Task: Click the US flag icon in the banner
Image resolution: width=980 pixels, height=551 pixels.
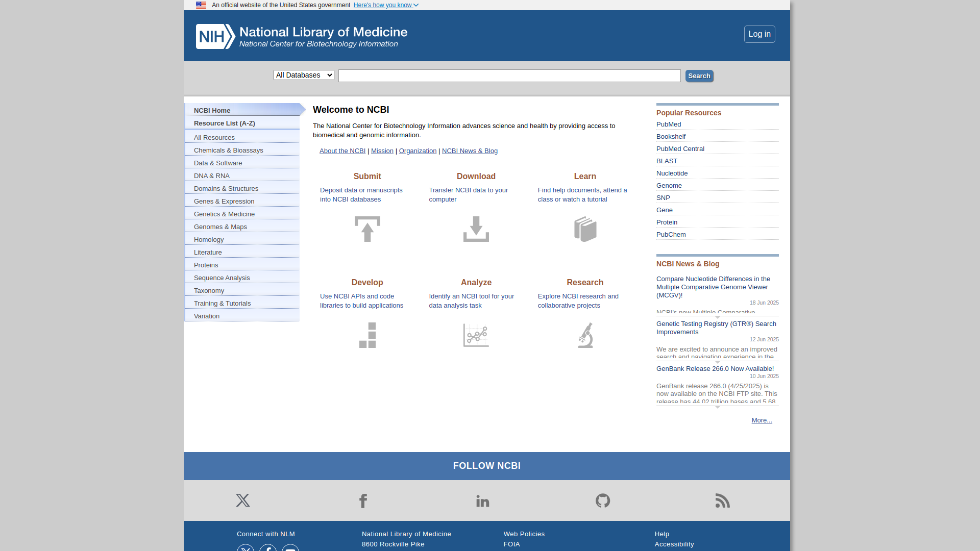Action: click(x=201, y=5)
